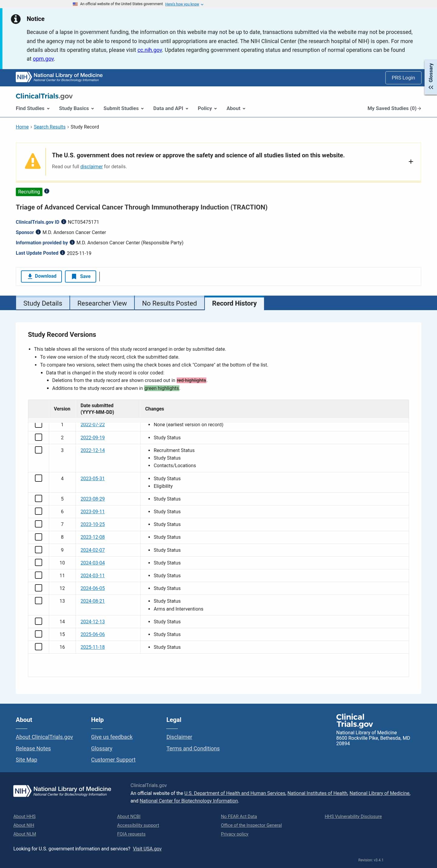
Task: Click the info icon beside Information provided by
Action: tap(72, 242)
